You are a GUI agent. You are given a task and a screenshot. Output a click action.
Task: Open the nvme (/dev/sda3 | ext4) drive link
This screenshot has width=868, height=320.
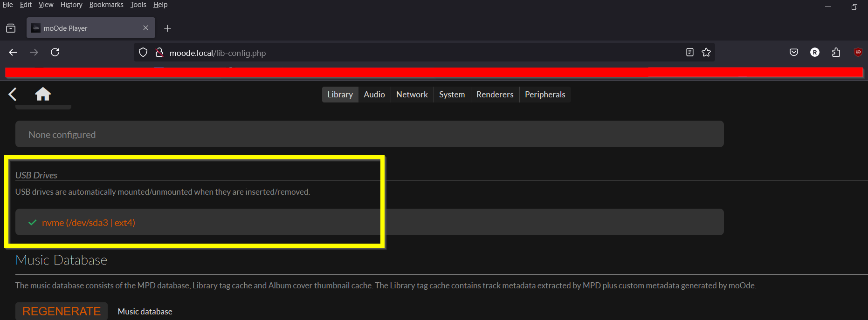pos(89,223)
